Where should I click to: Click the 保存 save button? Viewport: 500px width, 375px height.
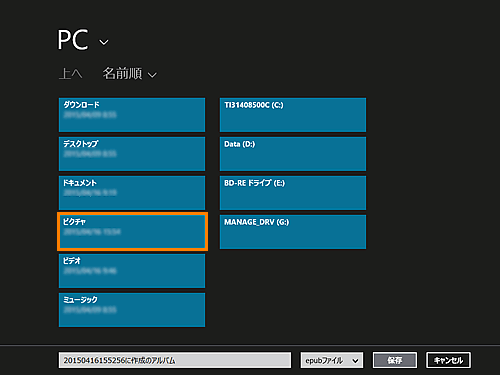tap(395, 360)
